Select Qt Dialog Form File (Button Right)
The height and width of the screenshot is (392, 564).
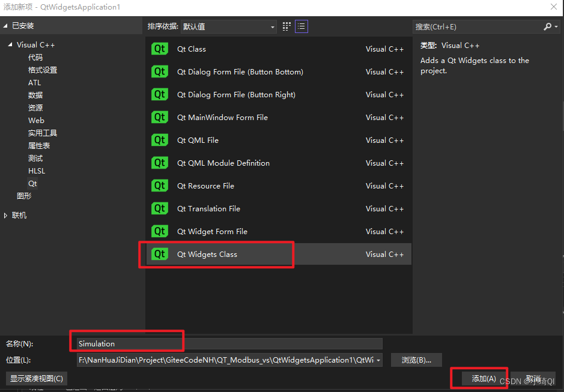point(236,95)
